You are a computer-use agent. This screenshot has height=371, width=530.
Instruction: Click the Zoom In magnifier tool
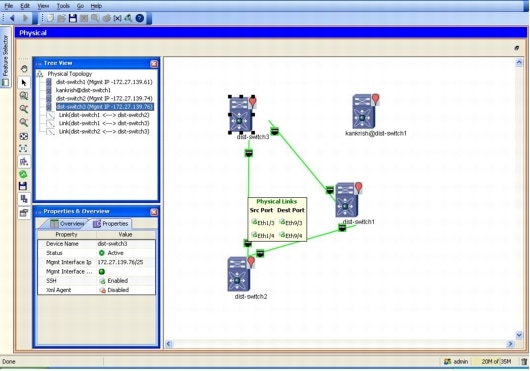24,109
